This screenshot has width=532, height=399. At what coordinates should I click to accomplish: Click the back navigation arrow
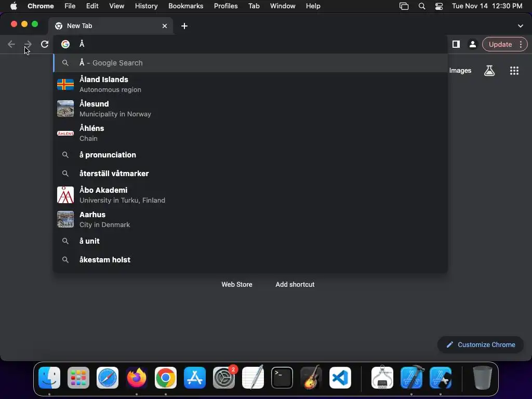click(x=11, y=44)
